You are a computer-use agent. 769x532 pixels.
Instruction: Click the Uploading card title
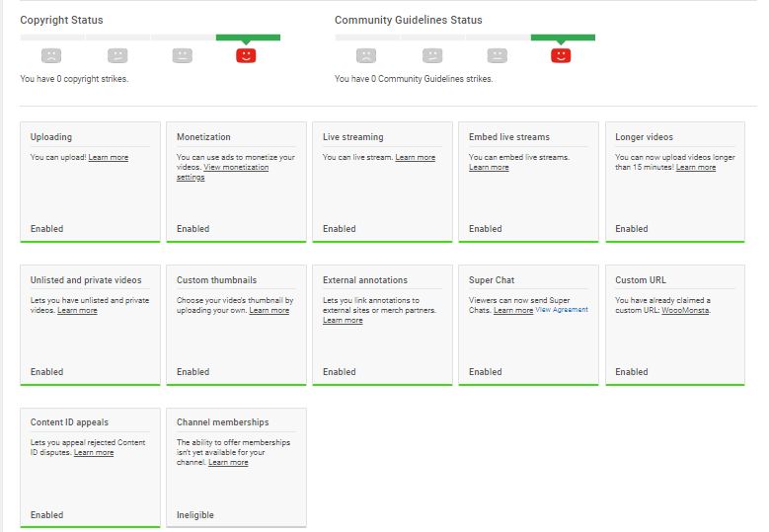[x=51, y=137]
